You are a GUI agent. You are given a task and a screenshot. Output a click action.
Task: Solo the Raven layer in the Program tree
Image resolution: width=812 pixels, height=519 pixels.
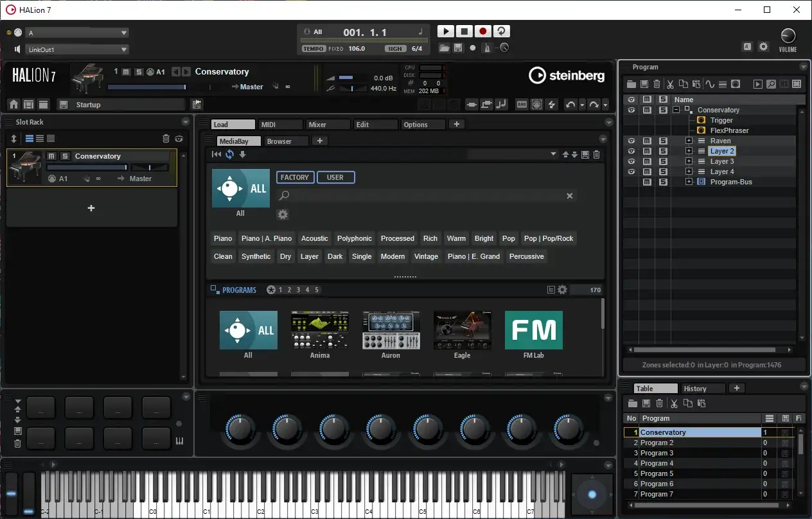pos(663,141)
